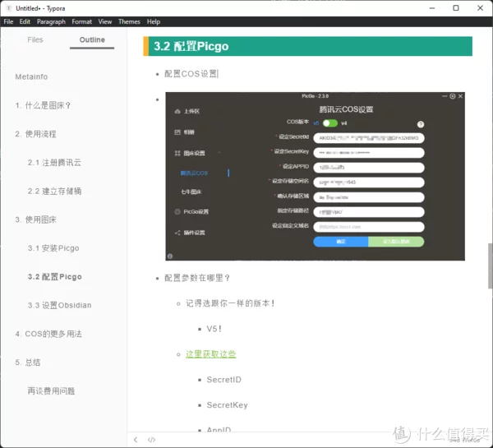This screenshot has height=448, width=493.
Task: Open the File menu
Action: click(8, 21)
